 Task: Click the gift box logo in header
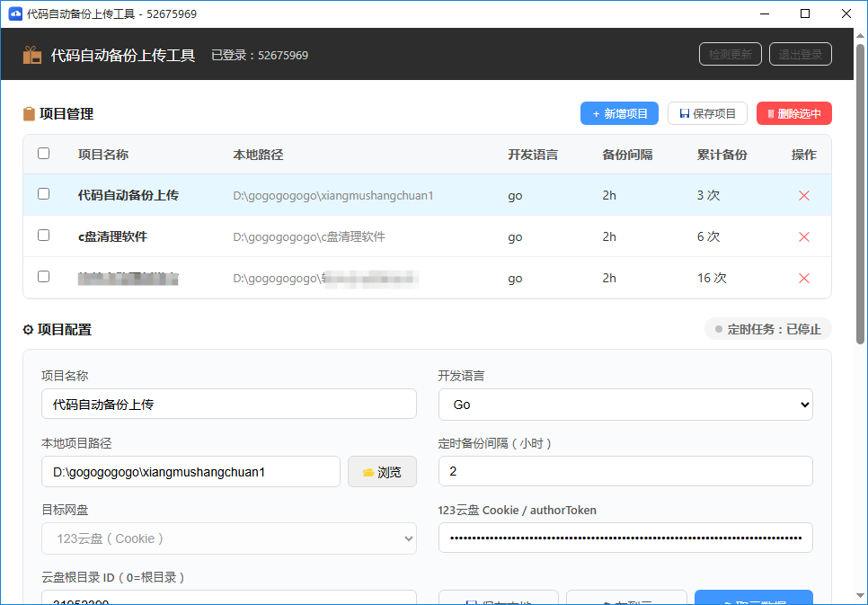[32, 55]
